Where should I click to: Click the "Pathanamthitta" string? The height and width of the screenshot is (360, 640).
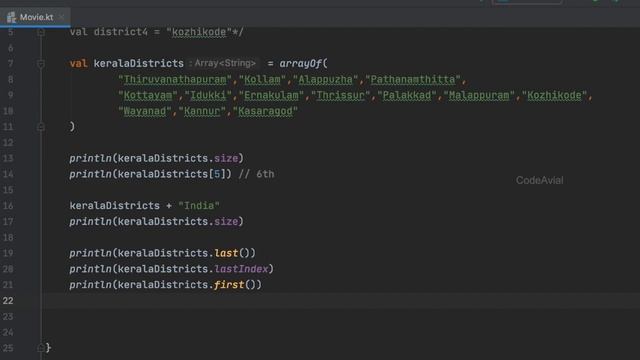coord(413,80)
